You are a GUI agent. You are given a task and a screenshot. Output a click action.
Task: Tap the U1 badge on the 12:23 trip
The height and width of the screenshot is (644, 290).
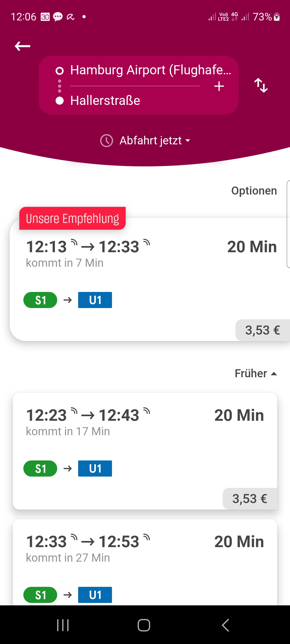pos(95,469)
